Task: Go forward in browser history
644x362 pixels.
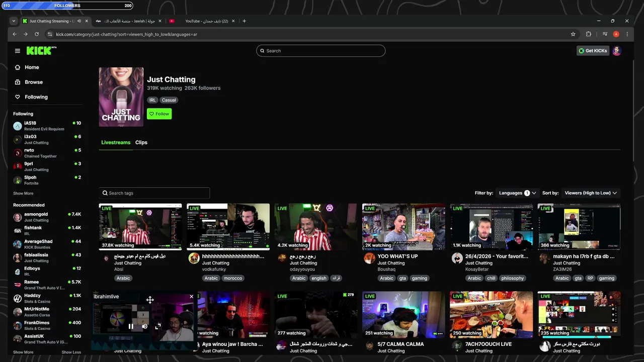Action: (26, 34)
